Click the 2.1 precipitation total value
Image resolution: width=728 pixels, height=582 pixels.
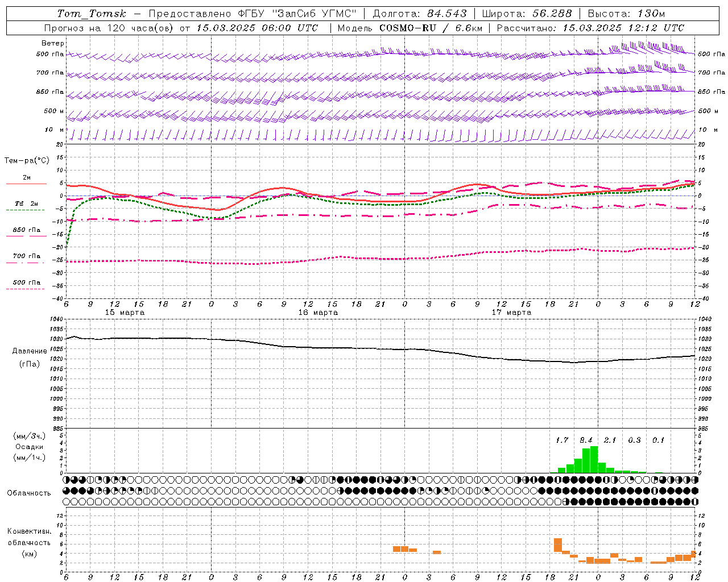click(x=610, y=440)
